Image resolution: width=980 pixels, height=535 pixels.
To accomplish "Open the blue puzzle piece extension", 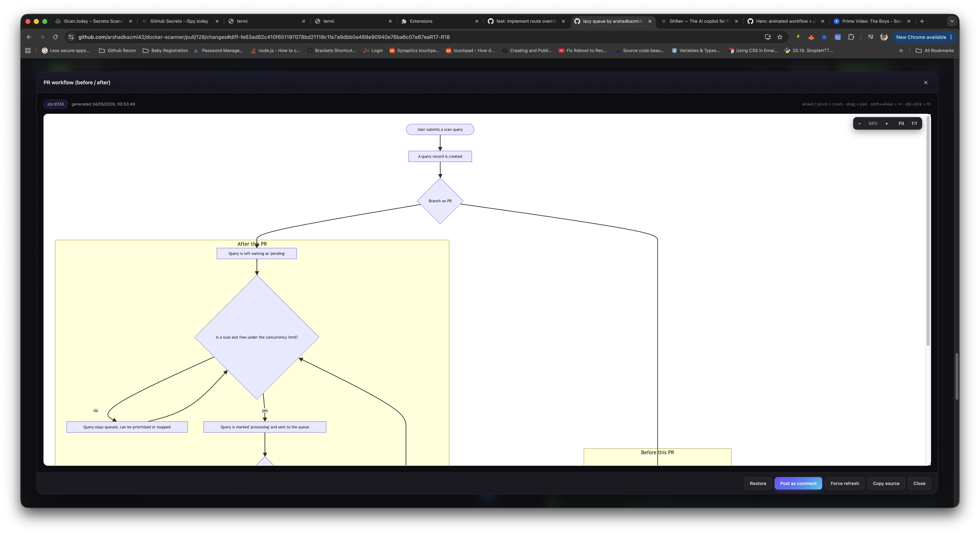I will 824,37.
